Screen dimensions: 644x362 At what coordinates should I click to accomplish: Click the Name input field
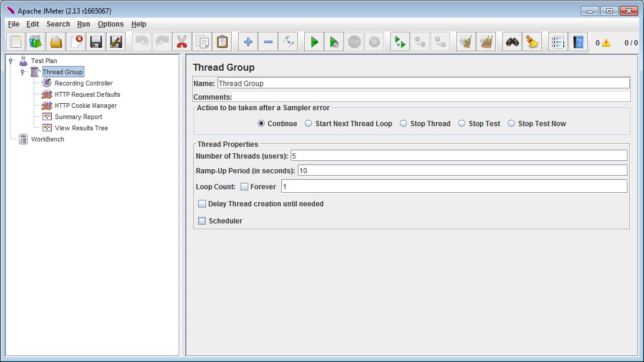(423, 83)
